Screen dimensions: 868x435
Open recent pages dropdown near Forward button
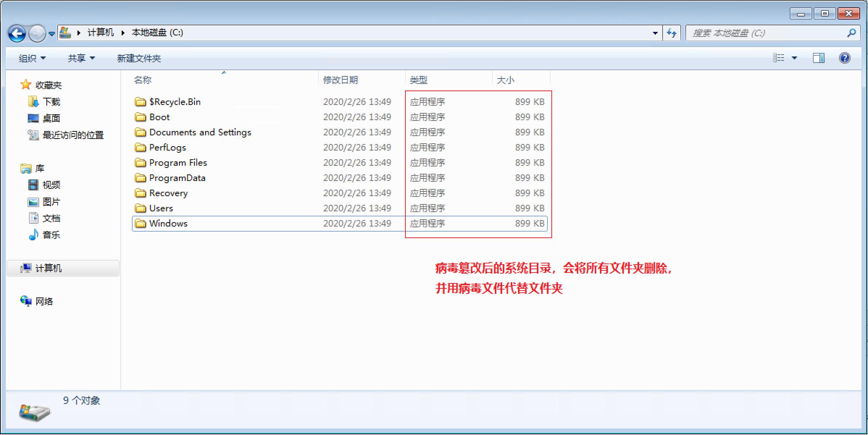[52, 34]
